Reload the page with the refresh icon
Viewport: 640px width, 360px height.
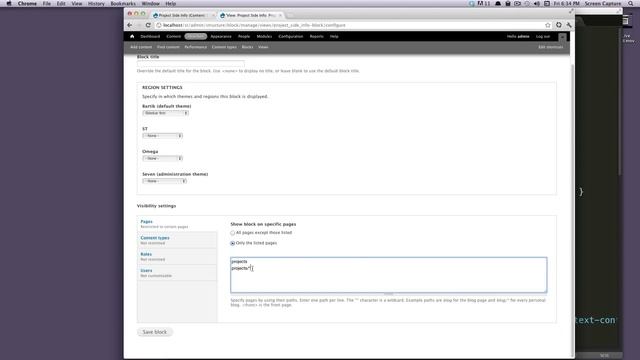148,25
